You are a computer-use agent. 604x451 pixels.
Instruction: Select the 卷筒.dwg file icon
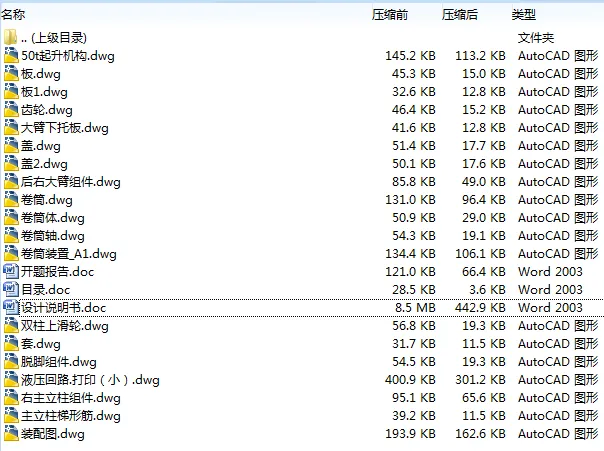[11, 200]
